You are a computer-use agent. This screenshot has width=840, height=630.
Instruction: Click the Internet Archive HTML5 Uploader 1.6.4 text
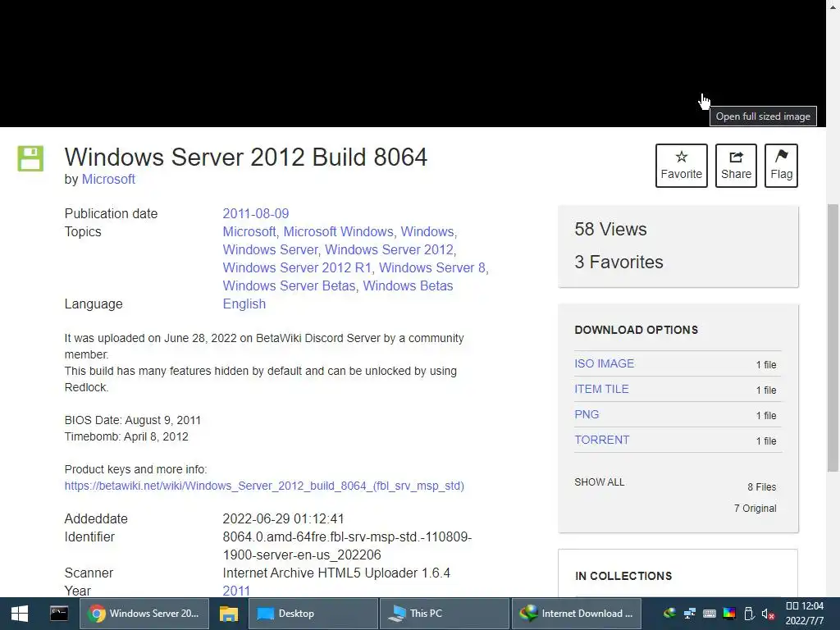(x=336, y=573)
